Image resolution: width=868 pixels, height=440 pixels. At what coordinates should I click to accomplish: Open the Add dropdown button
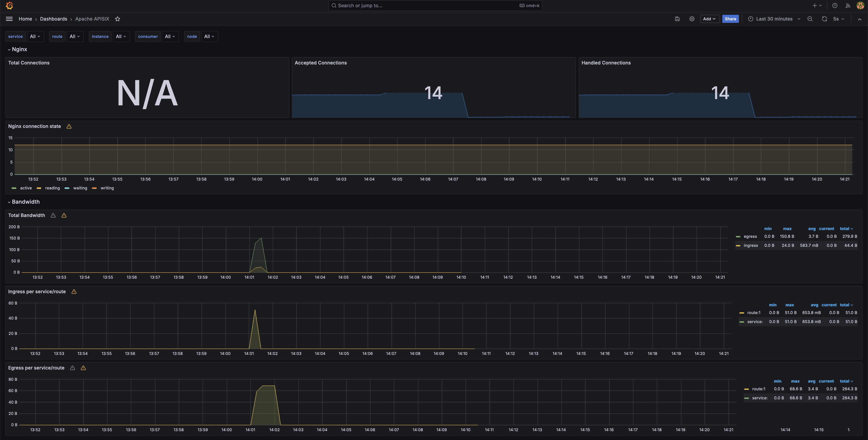pyautogui.click(x=709, y=19)
